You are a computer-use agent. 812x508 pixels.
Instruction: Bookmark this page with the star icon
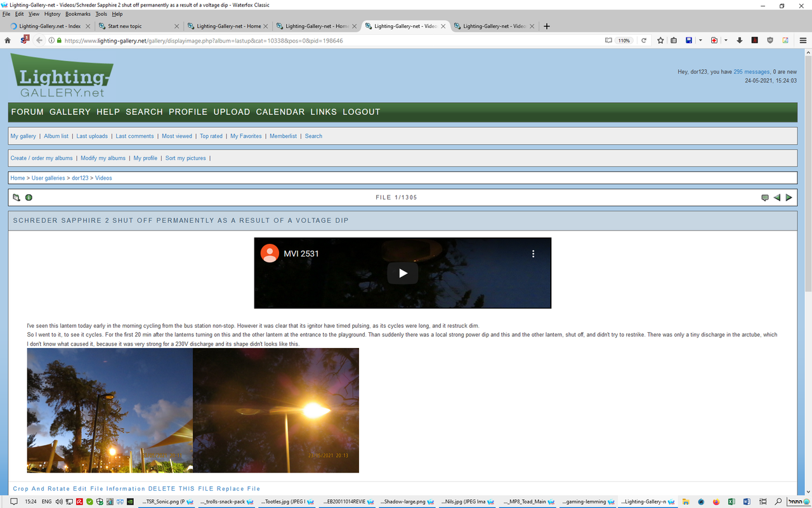(x=660, y=40)
